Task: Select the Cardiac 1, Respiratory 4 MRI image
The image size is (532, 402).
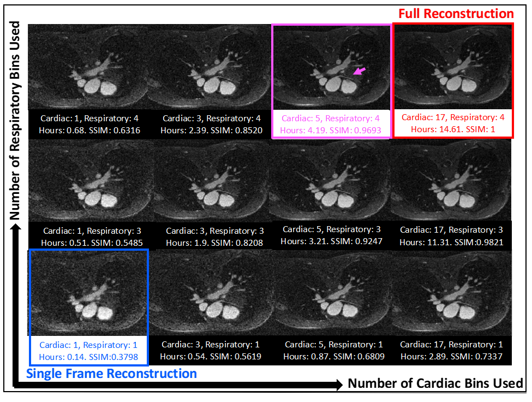Action: pyautogui.click(x=87, y=67)
